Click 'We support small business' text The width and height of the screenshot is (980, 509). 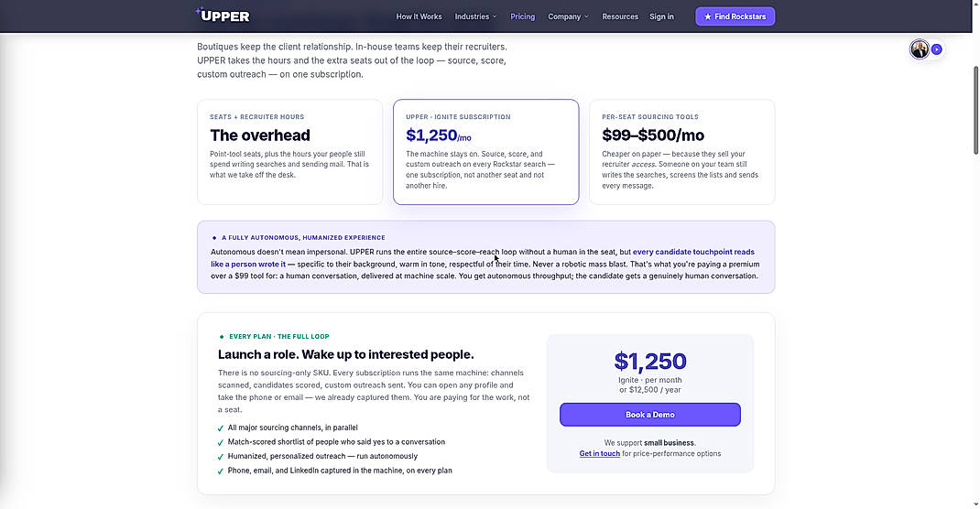point(650,443)
